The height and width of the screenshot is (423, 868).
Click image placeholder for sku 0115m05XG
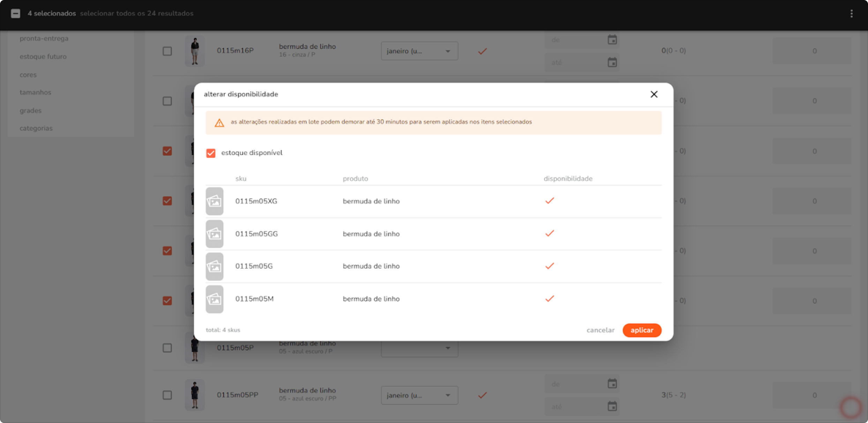pyautogui.click(x=214, y=201)
